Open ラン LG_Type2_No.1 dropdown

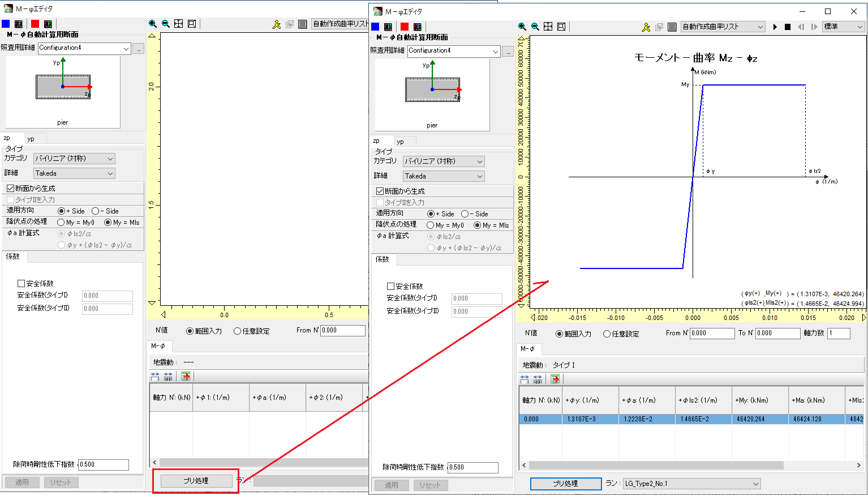(691, 484)
